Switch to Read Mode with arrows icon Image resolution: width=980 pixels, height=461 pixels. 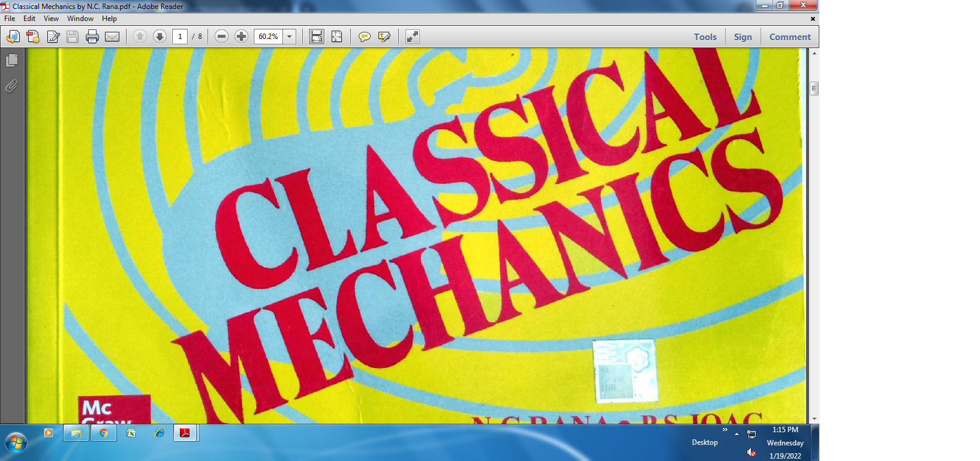point(413,37)
